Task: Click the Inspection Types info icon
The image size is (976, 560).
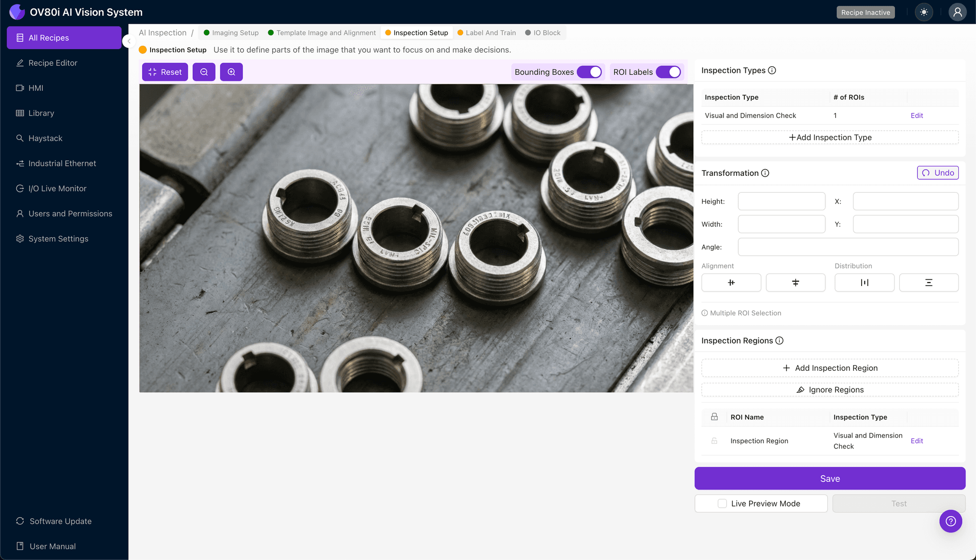Action: pos(772,71)
